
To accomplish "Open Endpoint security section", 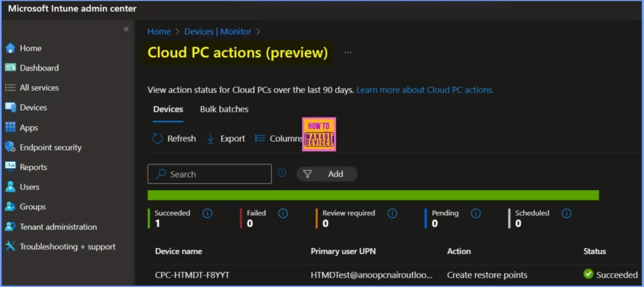I will click(43, 147).
